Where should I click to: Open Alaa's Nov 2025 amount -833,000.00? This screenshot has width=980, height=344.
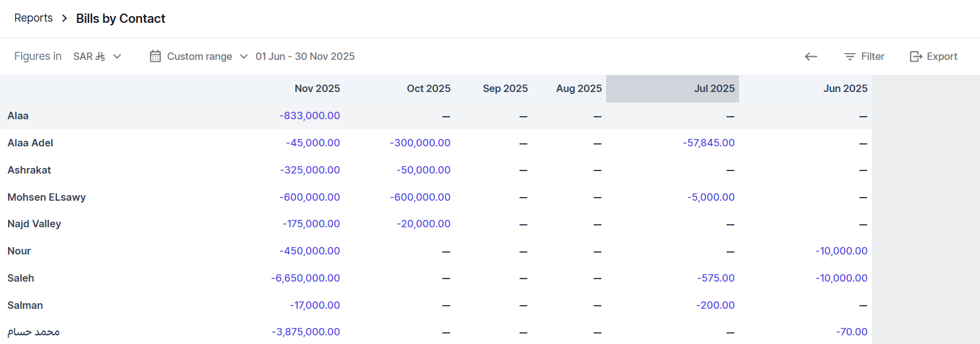point(310,115)
